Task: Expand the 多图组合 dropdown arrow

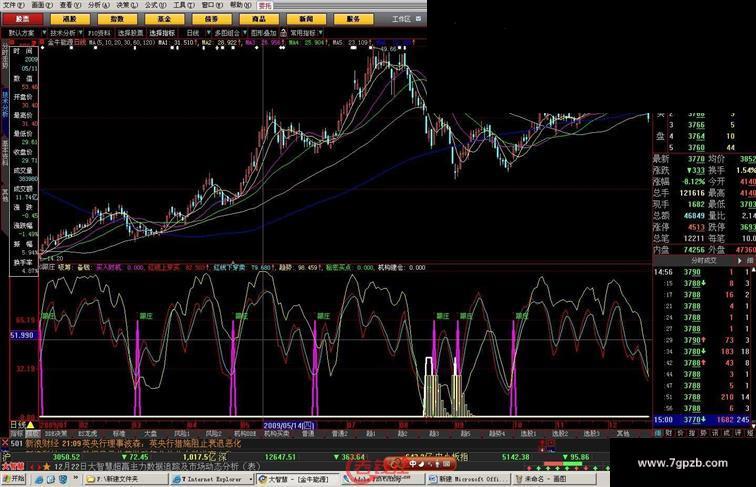Action: 244,33
